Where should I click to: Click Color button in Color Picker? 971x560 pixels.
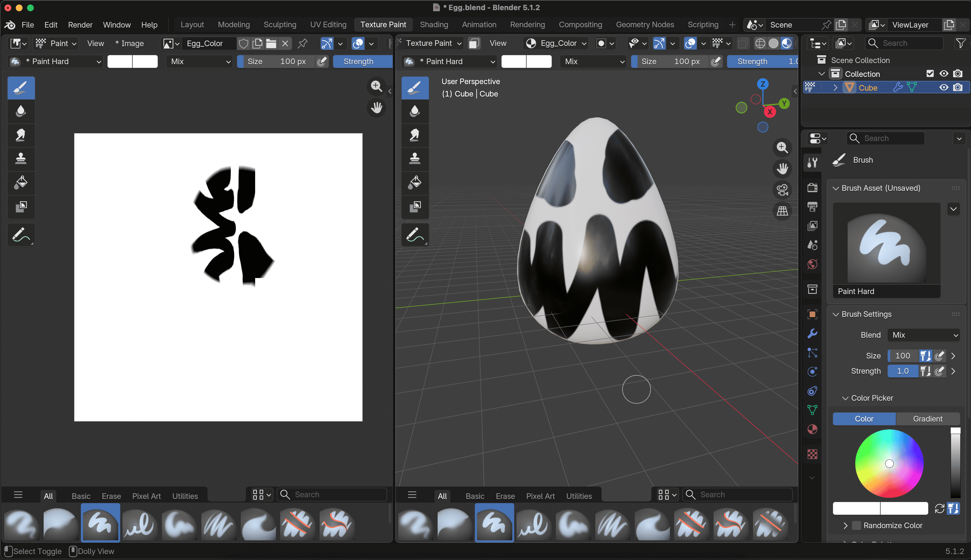864,419
